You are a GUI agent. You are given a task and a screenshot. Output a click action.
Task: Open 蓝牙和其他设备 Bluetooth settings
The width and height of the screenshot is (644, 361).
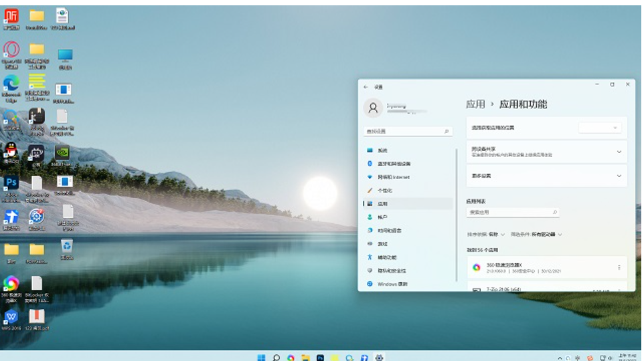(x=394, y=164)
